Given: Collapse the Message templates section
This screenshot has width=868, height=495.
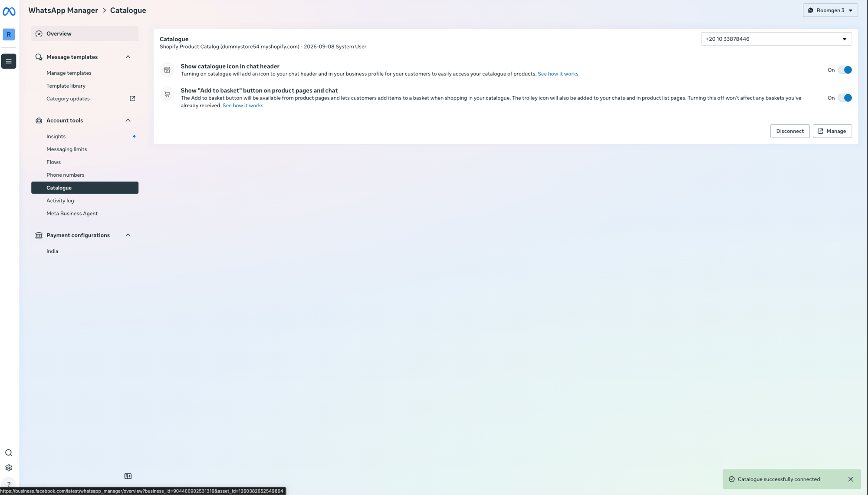Looking at the screenshot, I should pos(128,57).
